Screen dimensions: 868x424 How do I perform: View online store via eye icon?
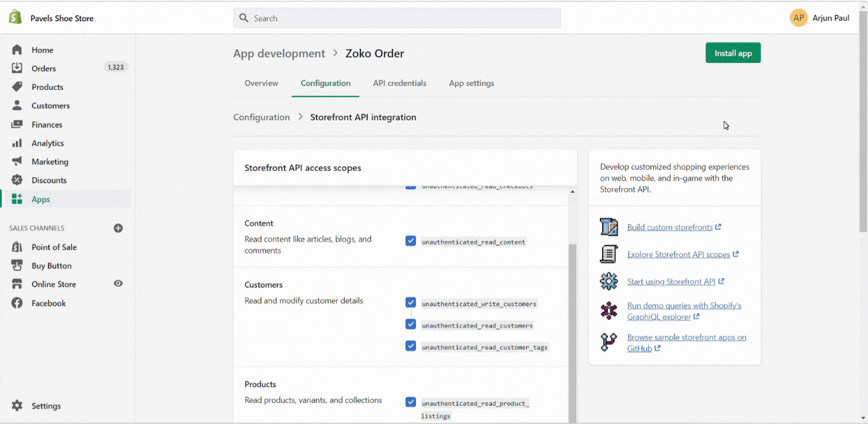click(x=118, y=283)
